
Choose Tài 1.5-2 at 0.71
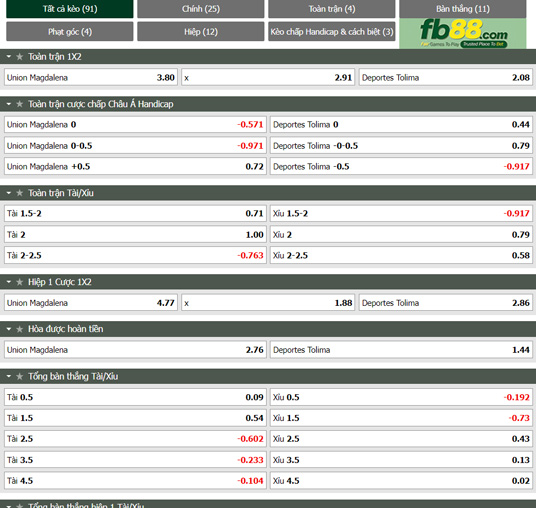135,213
